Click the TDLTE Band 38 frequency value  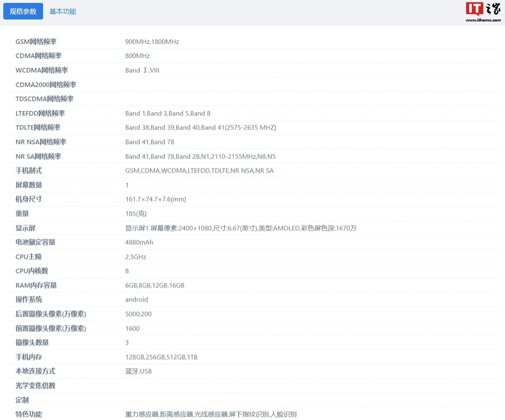click(201, 127)
